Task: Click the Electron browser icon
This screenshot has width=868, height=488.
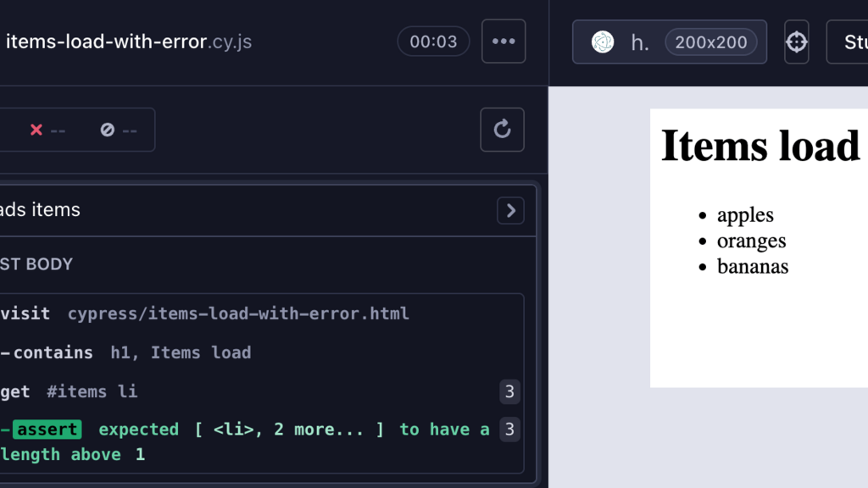Action: coord(603,42)
